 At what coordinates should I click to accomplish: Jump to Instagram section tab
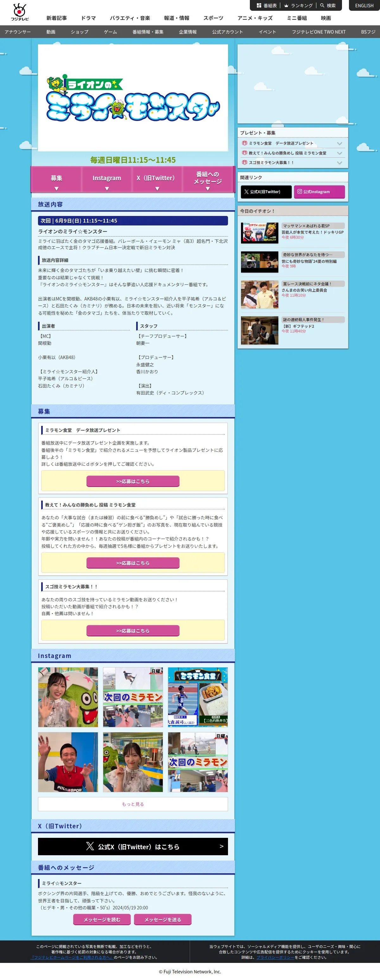click(107, 180)
